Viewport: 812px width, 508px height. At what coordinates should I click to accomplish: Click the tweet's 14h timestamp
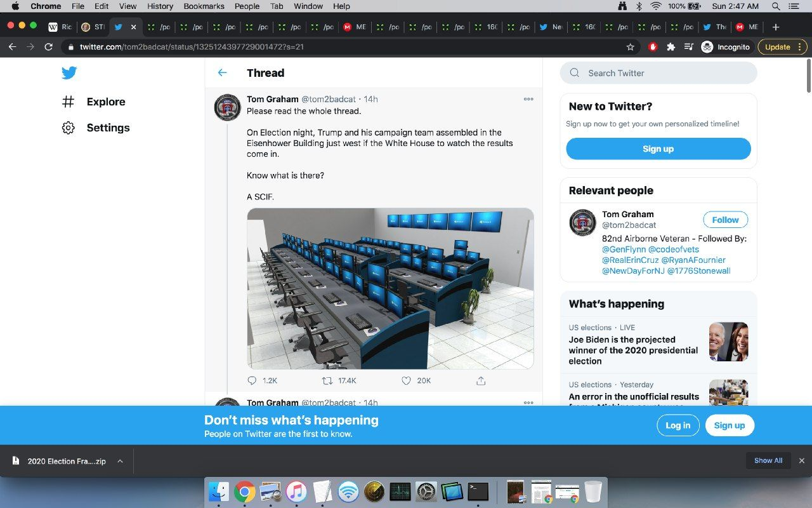pyautogui.click(x=370, y=99)
